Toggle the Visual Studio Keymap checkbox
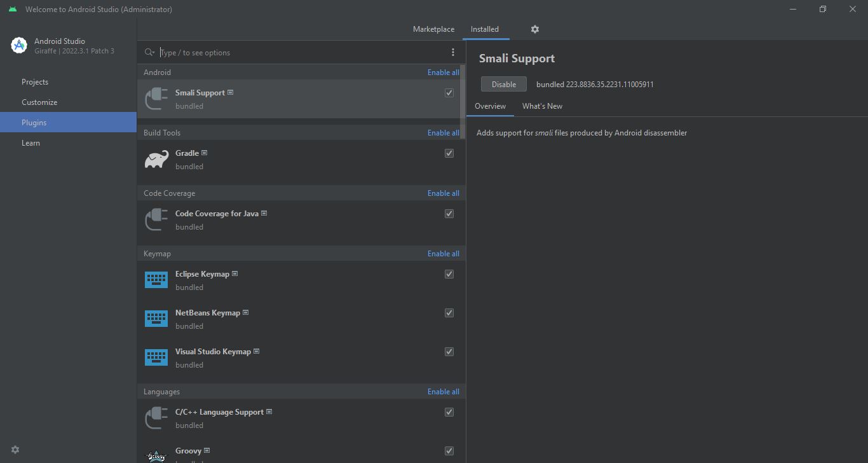Viewport: 868px width, 463px height. 449,351
